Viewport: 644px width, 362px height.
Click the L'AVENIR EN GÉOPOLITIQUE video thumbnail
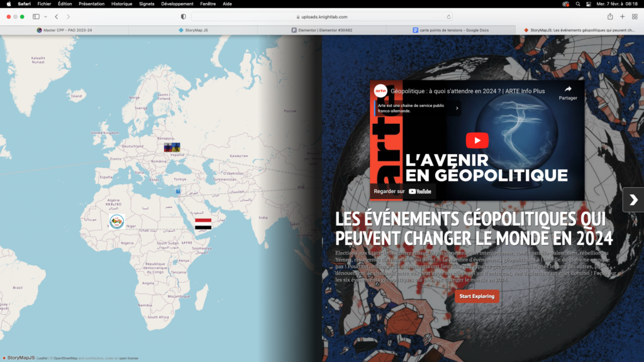(x=477, y=140)
